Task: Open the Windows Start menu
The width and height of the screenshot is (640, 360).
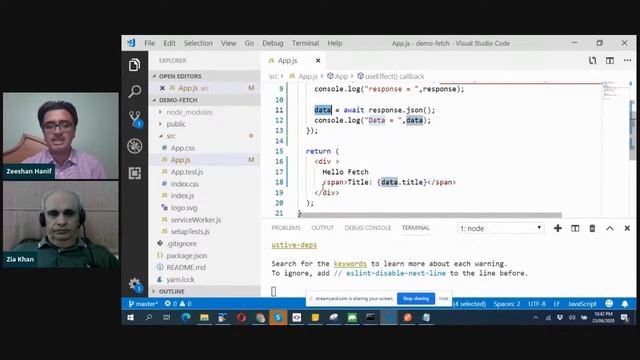Action: (x=130, y=318)
